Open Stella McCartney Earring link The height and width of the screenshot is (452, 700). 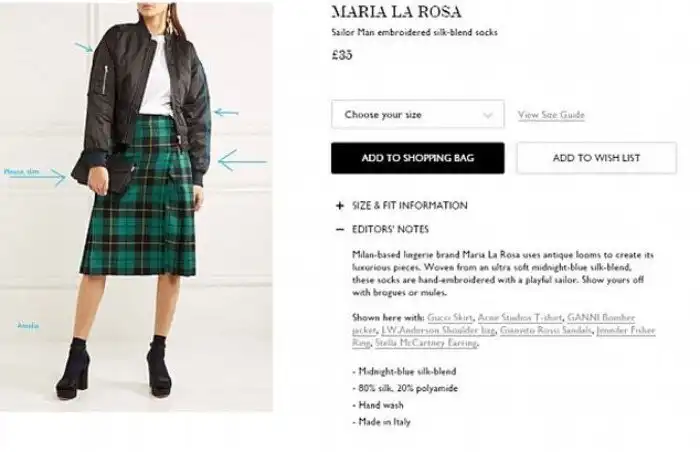click(426, 343)
